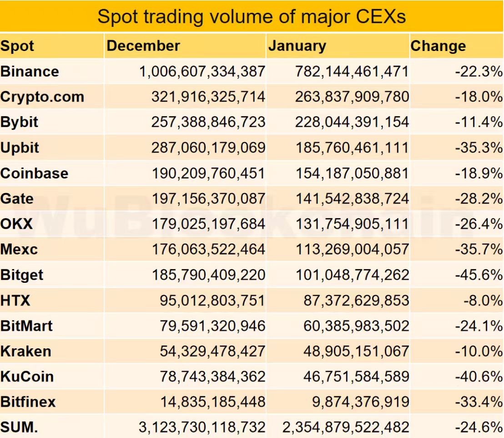The image size is (504, 438).
Task: Select Upbit's -35.3% change value
Action: pyautogui.click(x=479, y=148)
